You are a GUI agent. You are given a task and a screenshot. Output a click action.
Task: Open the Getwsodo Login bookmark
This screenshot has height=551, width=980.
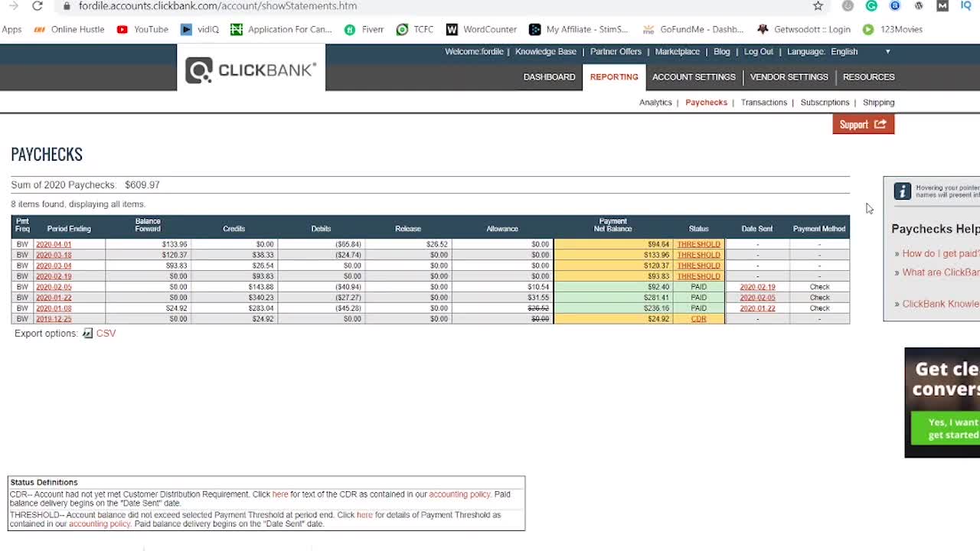[804, 30]
